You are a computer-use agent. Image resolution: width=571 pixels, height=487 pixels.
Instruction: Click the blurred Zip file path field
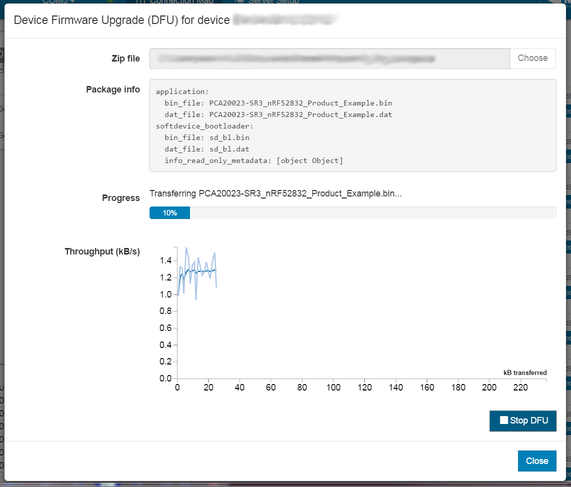click(x=330, y=58)
